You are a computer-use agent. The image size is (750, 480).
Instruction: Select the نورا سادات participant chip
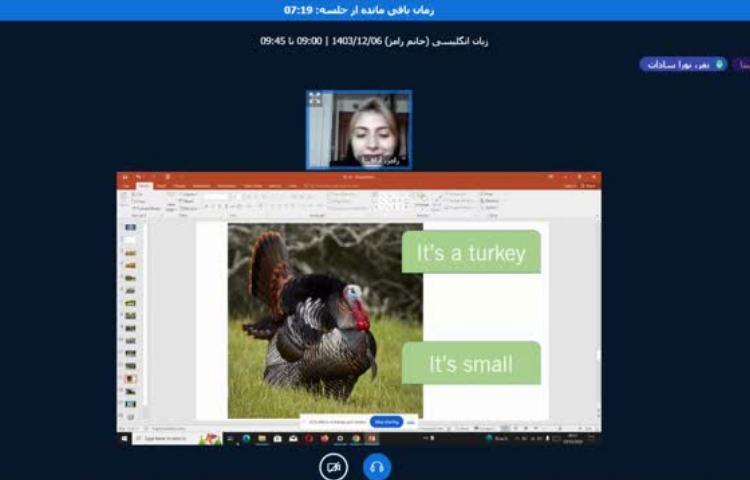[684, 65]
